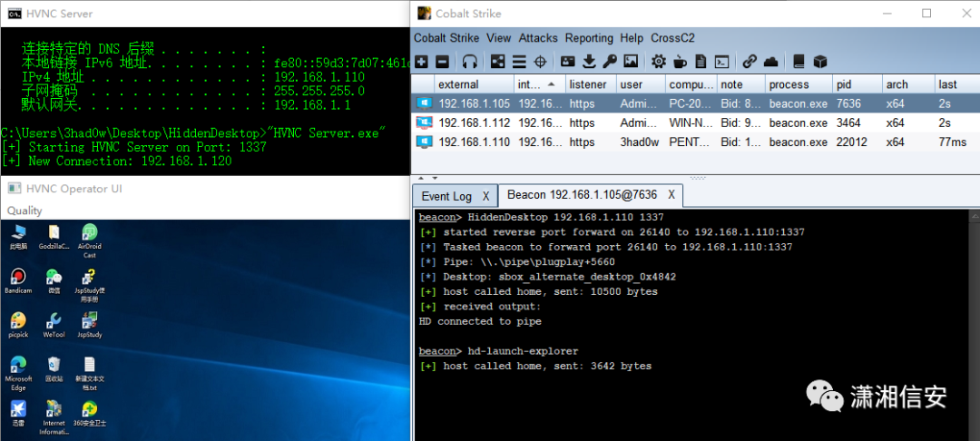980x441 pixels.
Task: Open the help book icon in toolbar
Action: point(799,61)
